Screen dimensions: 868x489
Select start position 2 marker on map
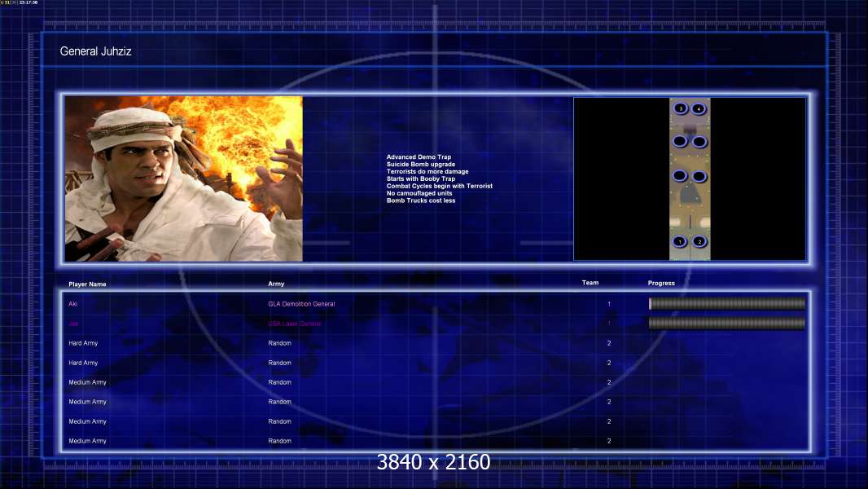699,242
